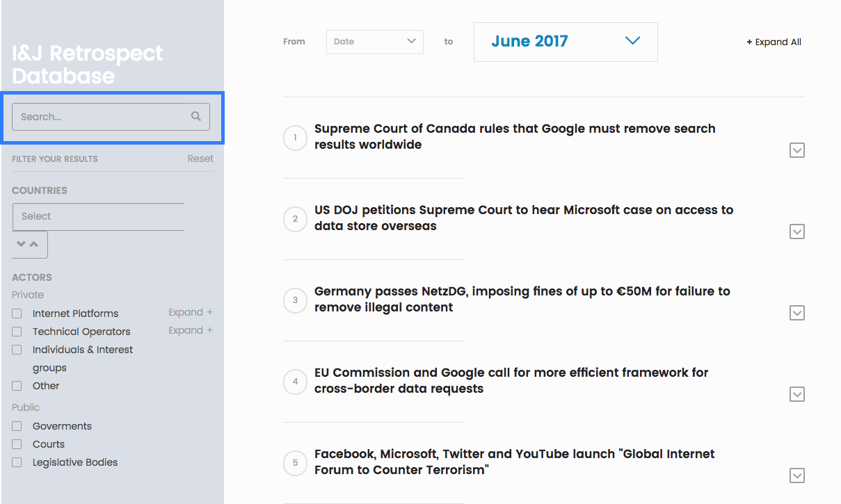Open US DOJ petitions Supreme Court headline
Screen dimensions: 841x504
[524, 218]
